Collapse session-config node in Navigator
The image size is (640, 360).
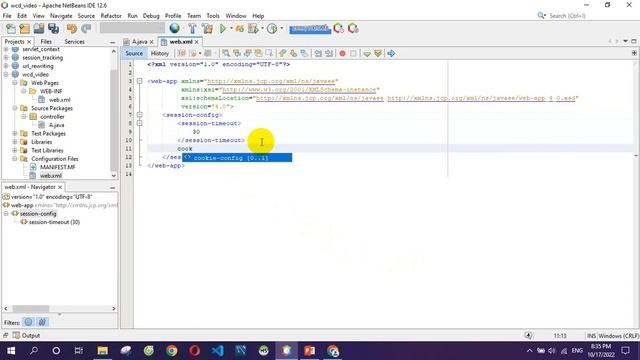pyautogui.click(x=6, y=213)
